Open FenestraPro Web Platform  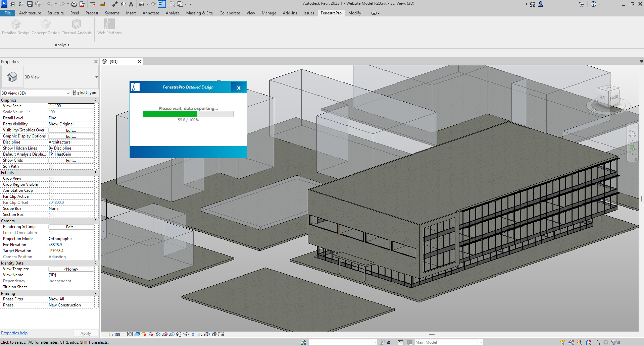(x=109, y=27)
